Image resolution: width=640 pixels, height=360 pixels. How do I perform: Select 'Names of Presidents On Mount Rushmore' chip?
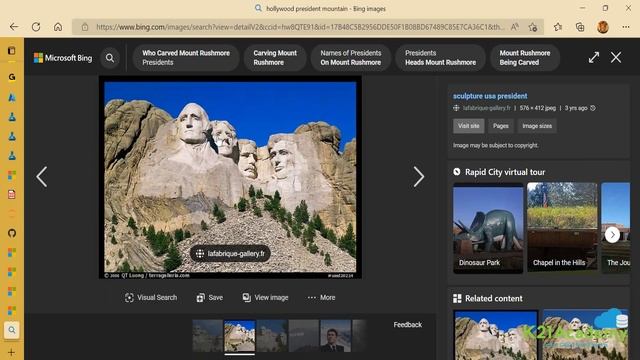coord(351,58)
